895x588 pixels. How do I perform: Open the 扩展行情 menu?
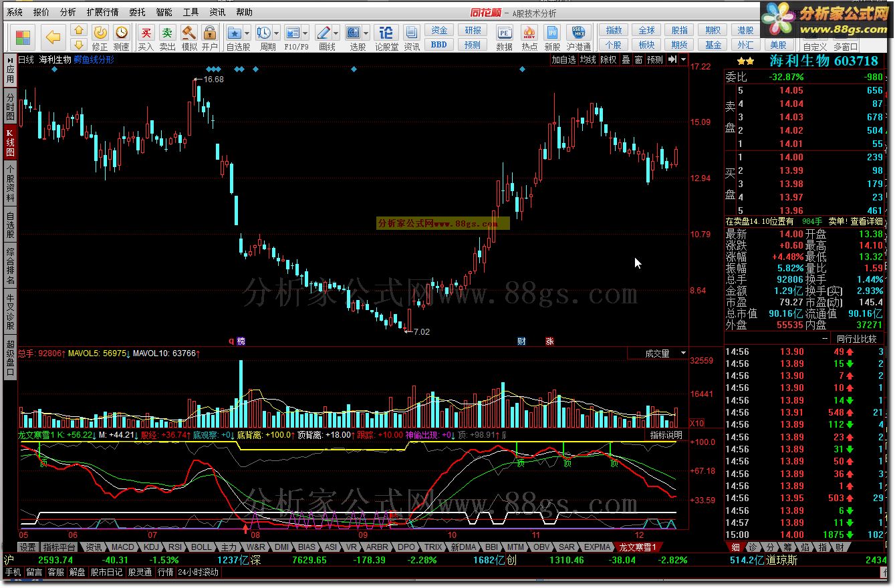point(102,13)
